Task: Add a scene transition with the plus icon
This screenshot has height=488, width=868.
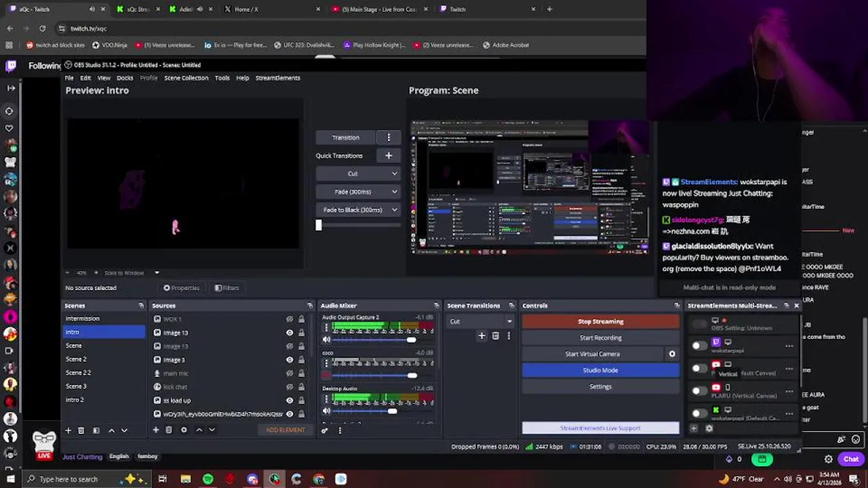Action: coord(481,335)
